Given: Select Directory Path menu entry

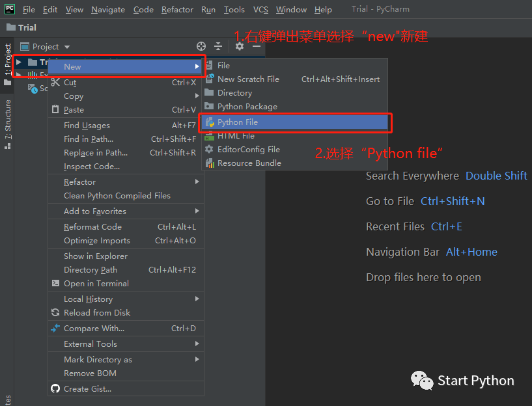Looking at the screenshot, I should 126,270.
